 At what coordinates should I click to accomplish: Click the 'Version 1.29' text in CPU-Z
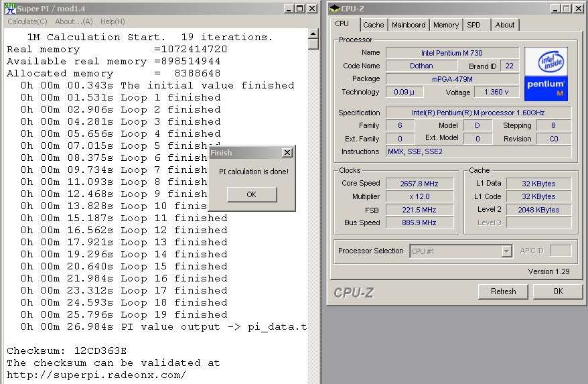point(548,271)
